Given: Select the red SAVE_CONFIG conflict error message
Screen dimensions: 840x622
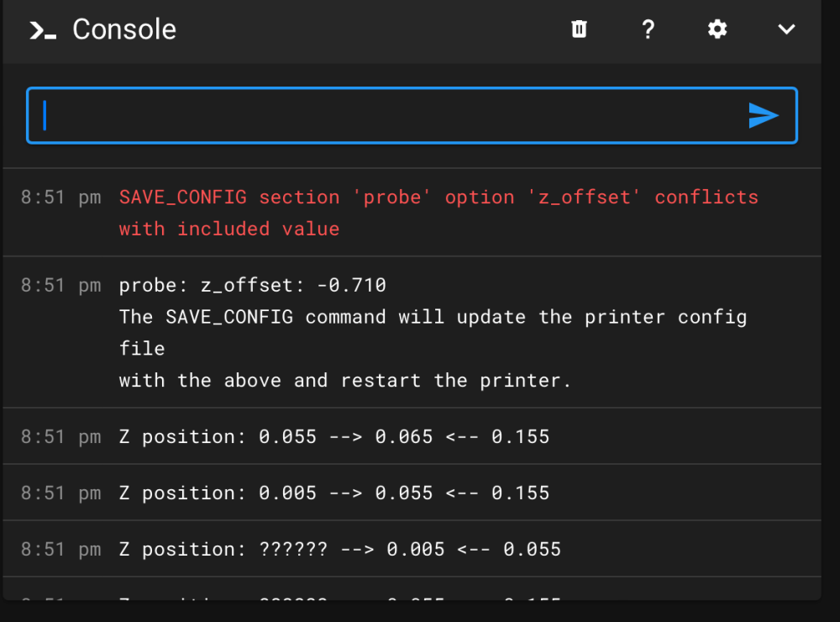Looking at the screenshot, I should pyautogui.click(x=438, y=212).
